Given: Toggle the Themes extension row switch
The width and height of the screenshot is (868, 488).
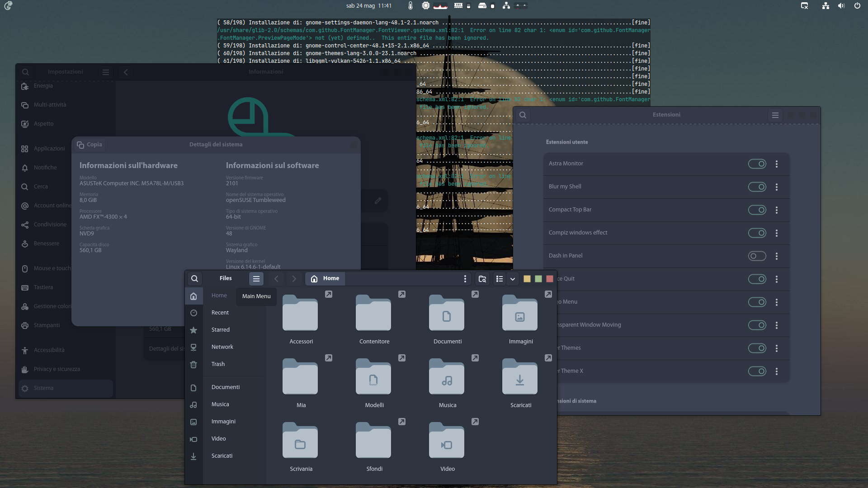Looking at the screenshot, I should pyautogui.click(x=757, y=348).
